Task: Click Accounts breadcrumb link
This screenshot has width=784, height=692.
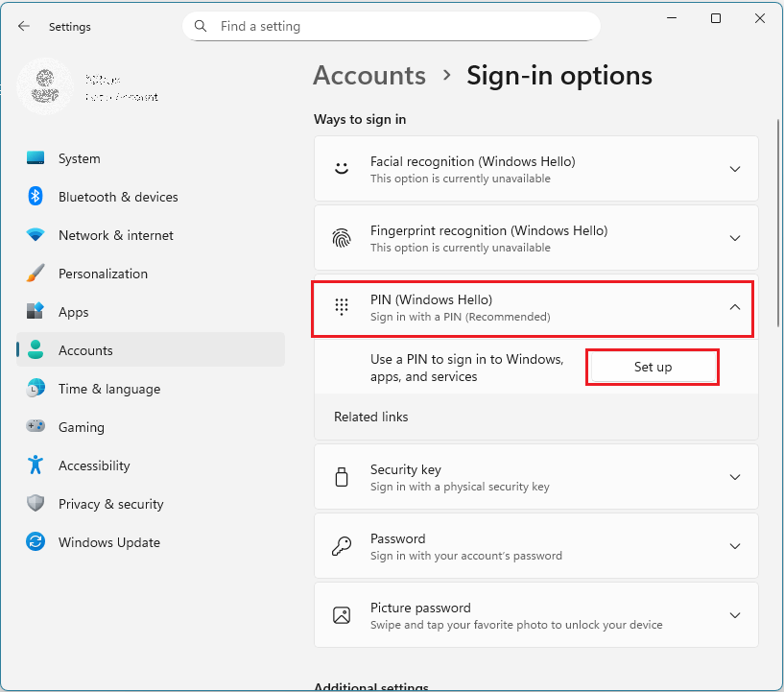Action: click(x=369, y=76)
